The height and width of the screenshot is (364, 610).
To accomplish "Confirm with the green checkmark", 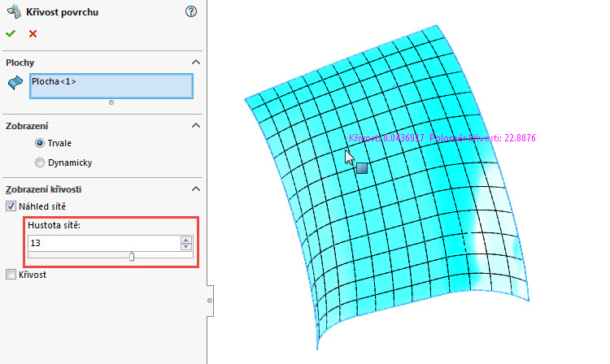I will click(x=11, y=34).
